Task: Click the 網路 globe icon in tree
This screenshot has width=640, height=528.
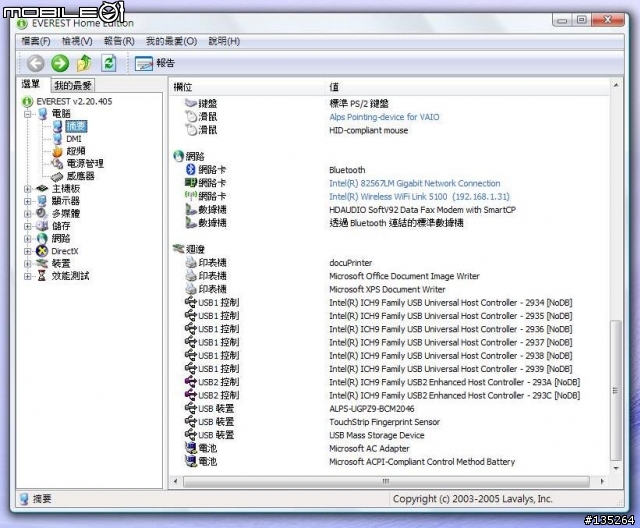Action: pyautogui.click(x=42, y=238)
